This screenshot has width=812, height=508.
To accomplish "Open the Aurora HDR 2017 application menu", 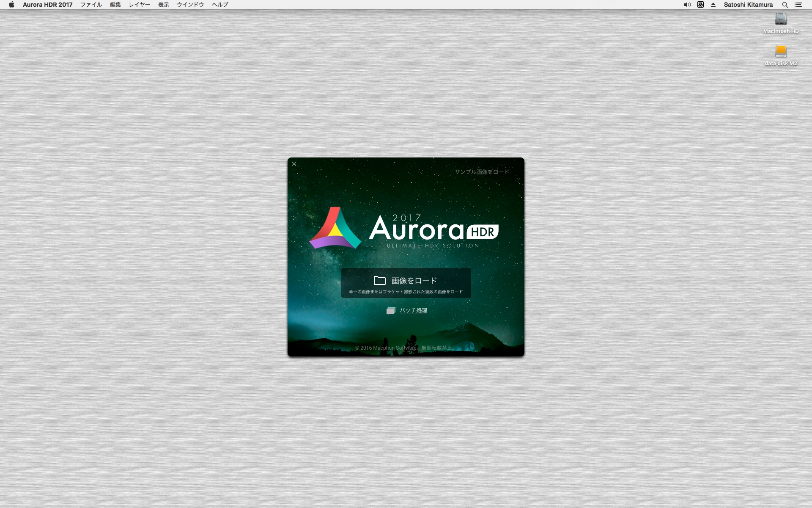I will (x=47, y=5).
